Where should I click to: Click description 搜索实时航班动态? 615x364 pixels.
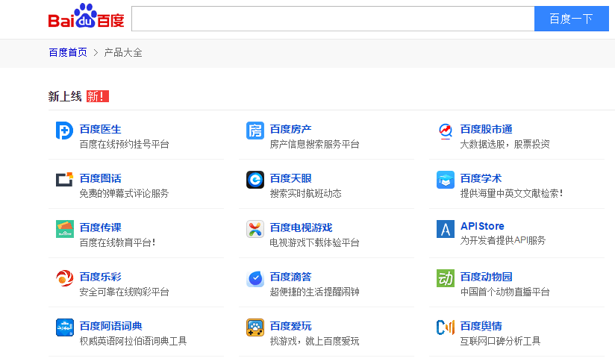pyautogui.click(x=305, y=193)
